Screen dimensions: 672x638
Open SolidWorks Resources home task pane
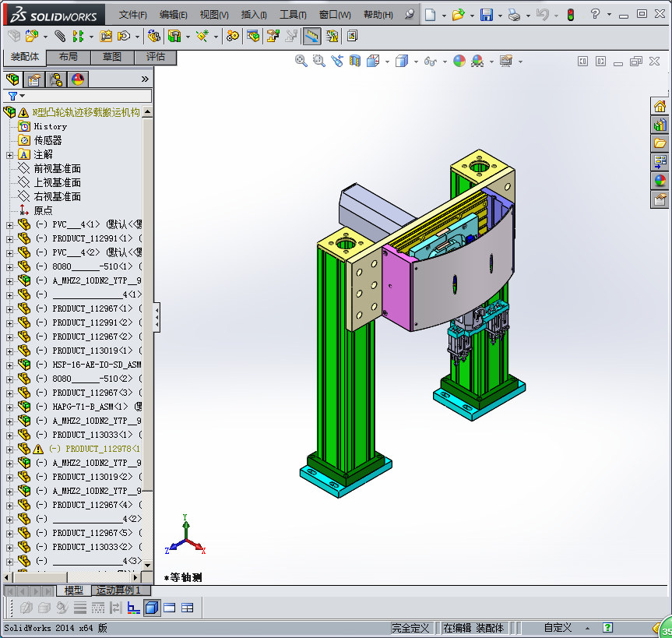(x=660, y=106)
